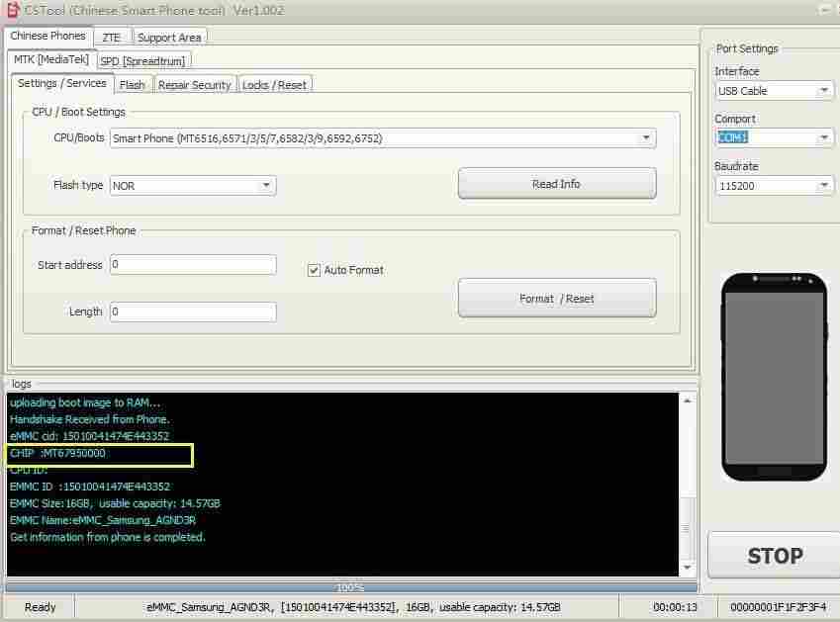The height and width of the screenshot is (622, 840).
Task: Open the Support Area tab
Action: (169, 38)
